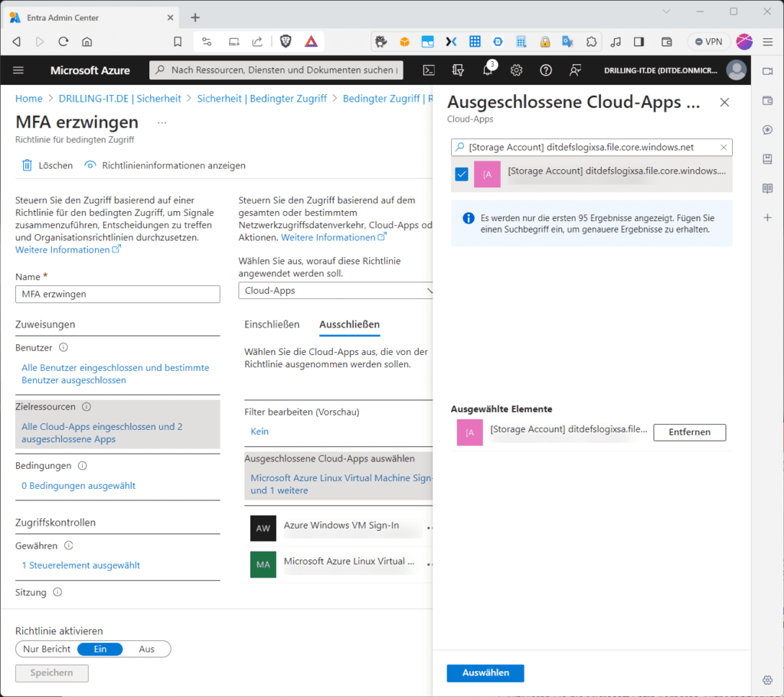Set policy state to Nur Bericht

[47, 649]
